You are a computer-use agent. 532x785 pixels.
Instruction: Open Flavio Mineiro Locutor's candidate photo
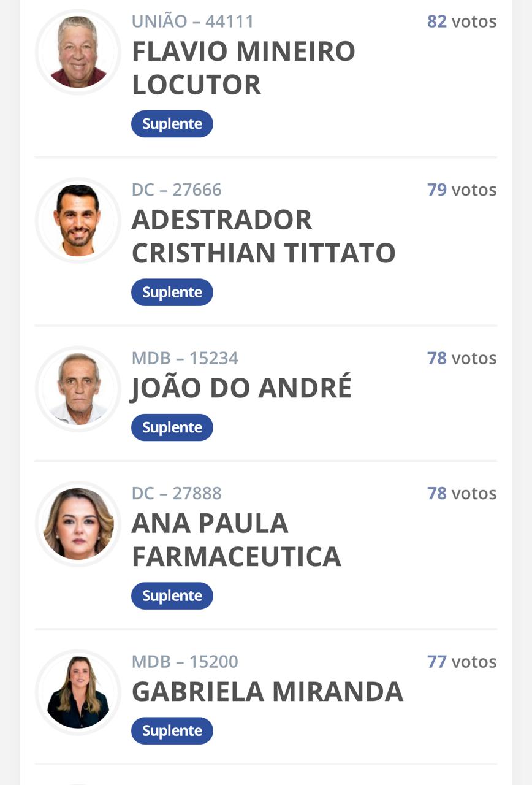pyautogui.click(x=78, y=52)
